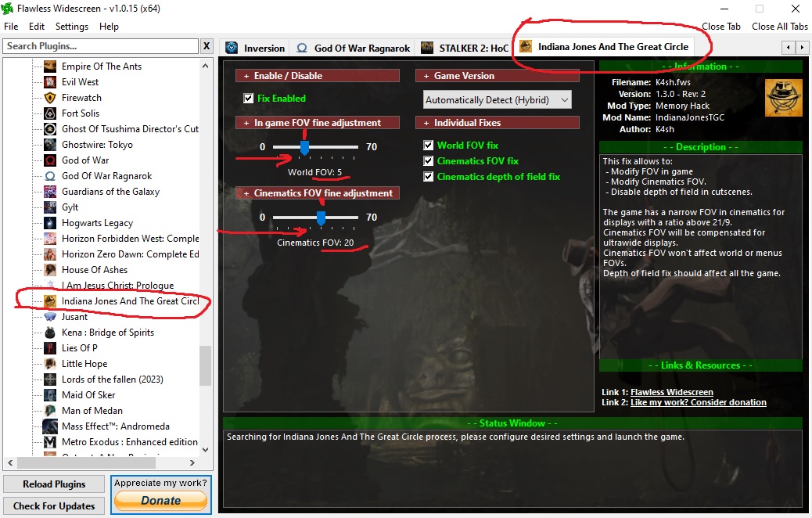Viewport: 812px width, 518px height.
Task: Click the Donate button
Action: pos(160,500)
